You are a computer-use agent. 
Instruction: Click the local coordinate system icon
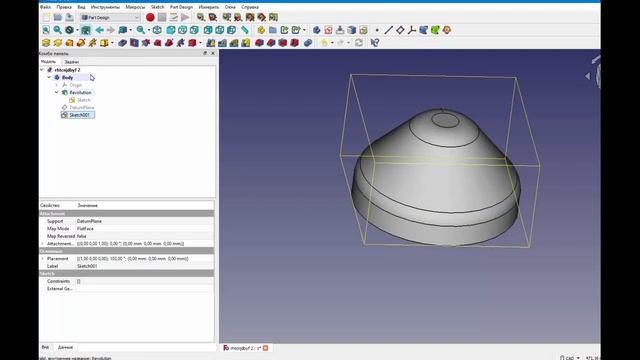point(411,30)
